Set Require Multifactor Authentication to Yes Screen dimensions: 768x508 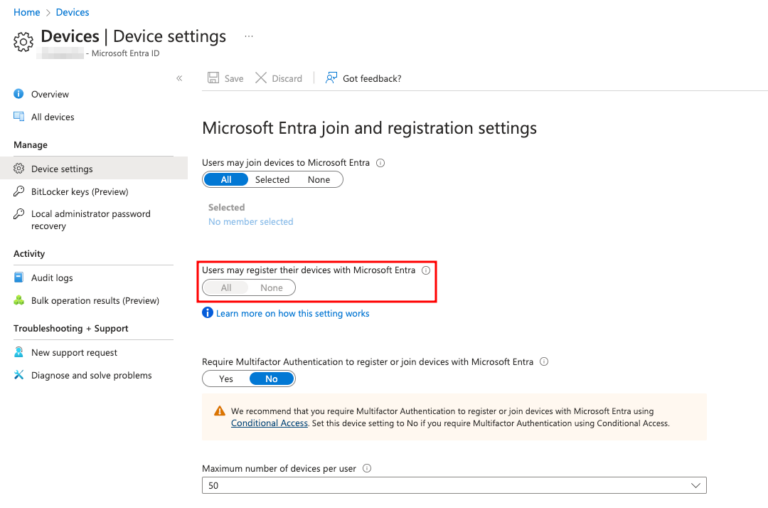pos(226,379)
